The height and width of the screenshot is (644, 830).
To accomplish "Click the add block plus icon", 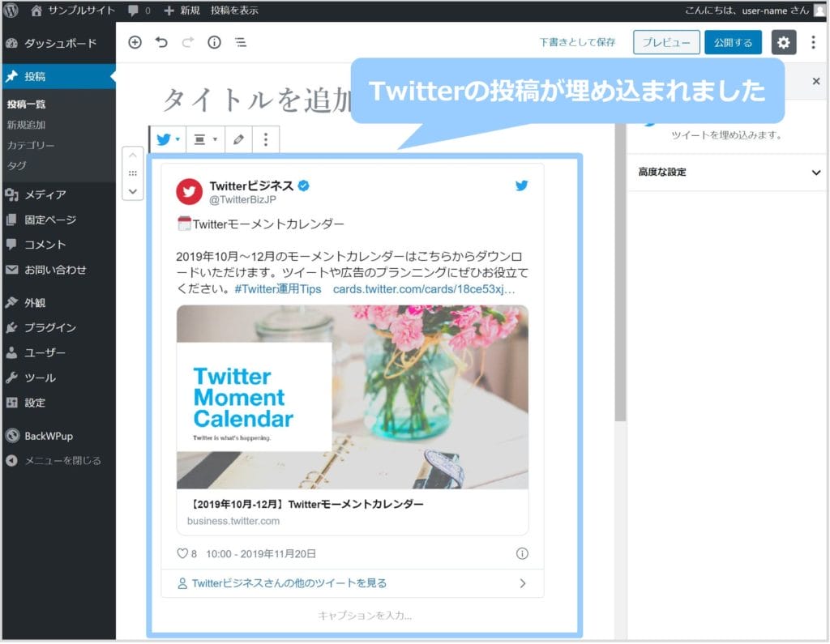I will tap(135, 42).
